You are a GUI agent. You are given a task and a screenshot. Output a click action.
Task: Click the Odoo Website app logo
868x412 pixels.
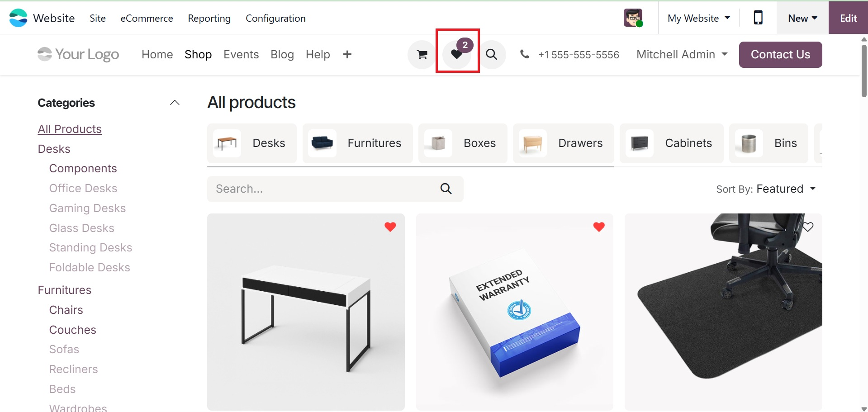(x=18, y=18)
